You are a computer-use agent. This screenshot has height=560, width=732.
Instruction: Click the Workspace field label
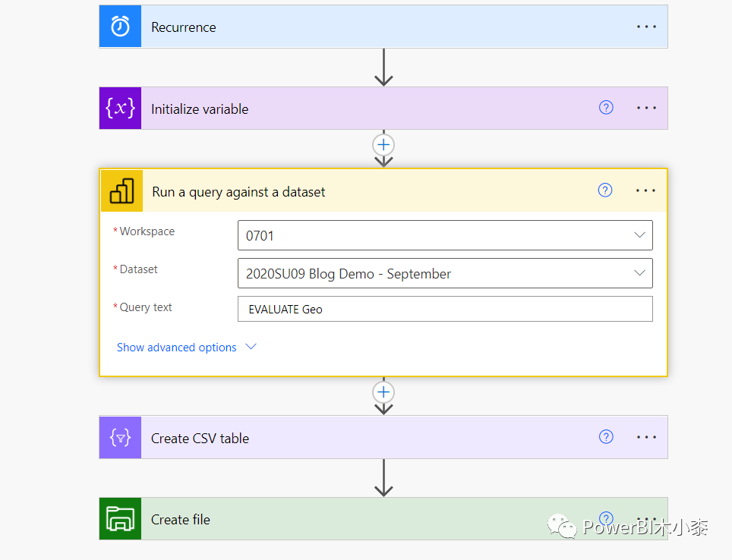click(x=147, y=231)
